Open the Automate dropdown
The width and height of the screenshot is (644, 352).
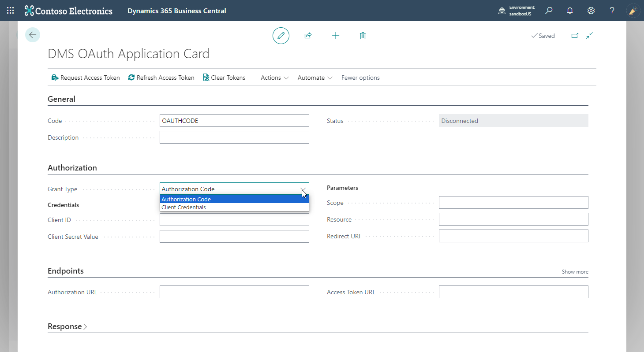pyautogui.click(x=314, y=78)
